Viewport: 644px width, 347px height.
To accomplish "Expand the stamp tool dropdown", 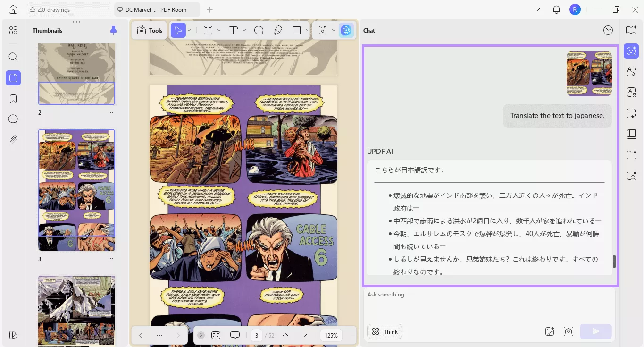I will pos(334,30).
